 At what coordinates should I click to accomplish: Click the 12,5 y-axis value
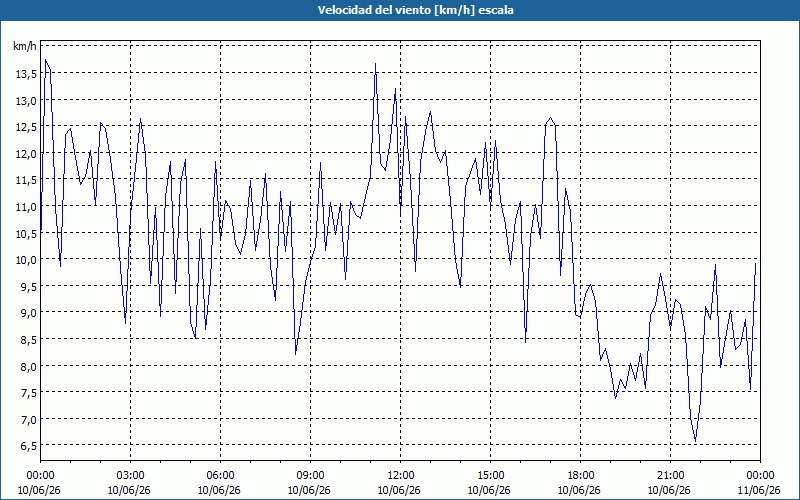coord(26,127)
